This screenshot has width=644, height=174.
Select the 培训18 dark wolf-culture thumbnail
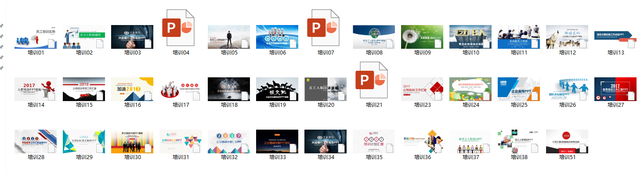(x=229, y=89)
